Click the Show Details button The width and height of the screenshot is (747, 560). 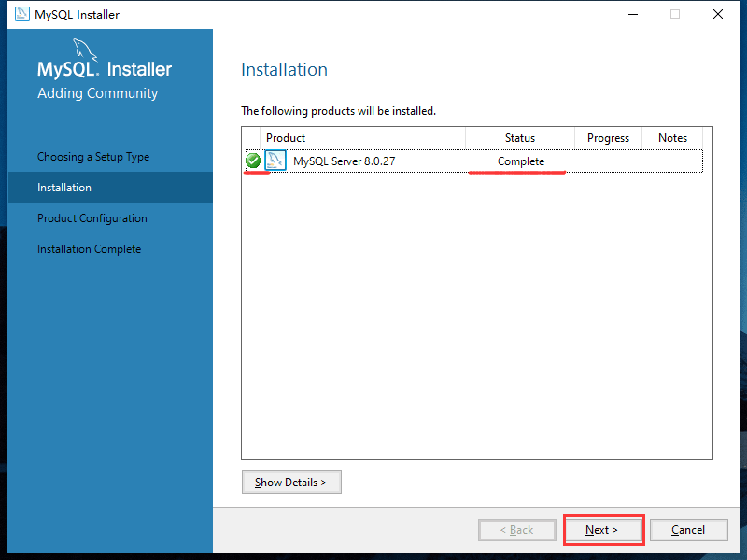tap(291, 482)
